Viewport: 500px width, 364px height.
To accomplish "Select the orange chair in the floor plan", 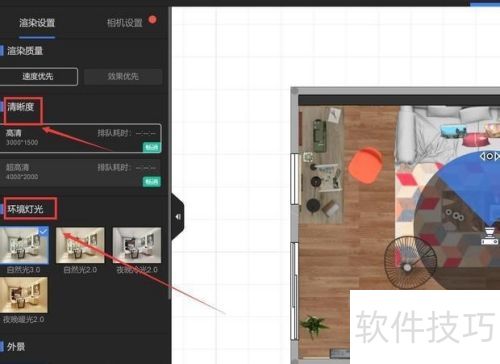I will tap(366, 165).
